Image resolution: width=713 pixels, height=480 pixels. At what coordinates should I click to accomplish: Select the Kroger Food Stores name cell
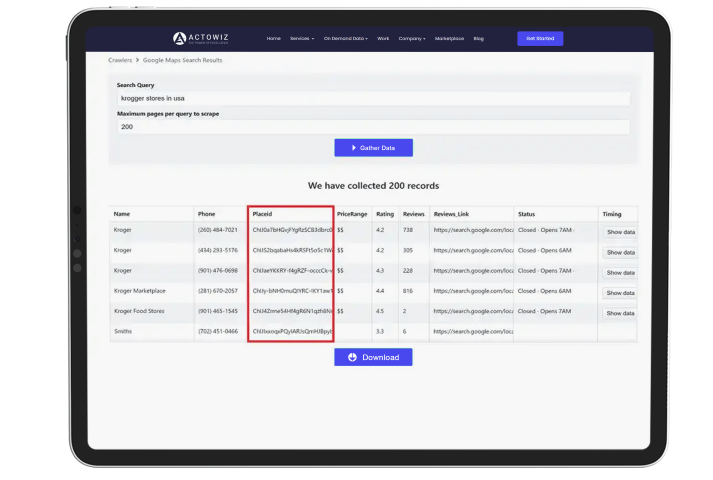[x=139, y=311]
